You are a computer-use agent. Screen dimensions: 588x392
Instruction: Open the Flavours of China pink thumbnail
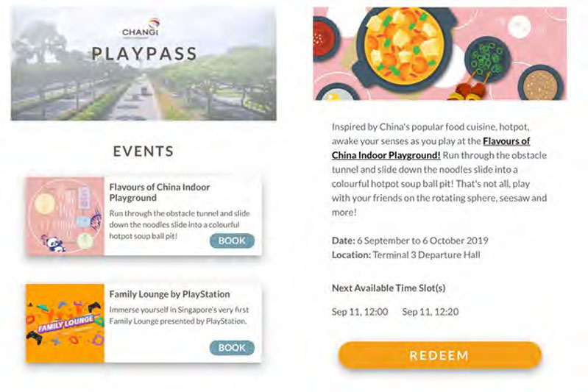click(65, 216)
